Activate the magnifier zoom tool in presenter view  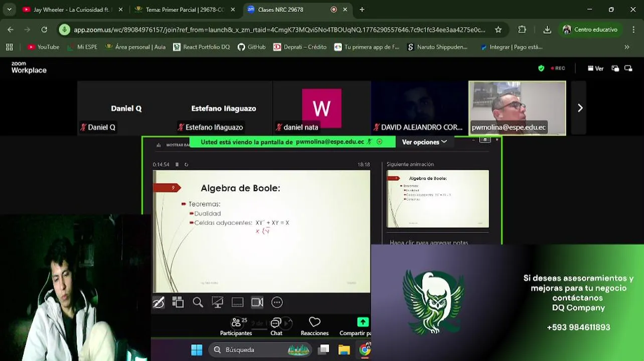coord(198,302)
